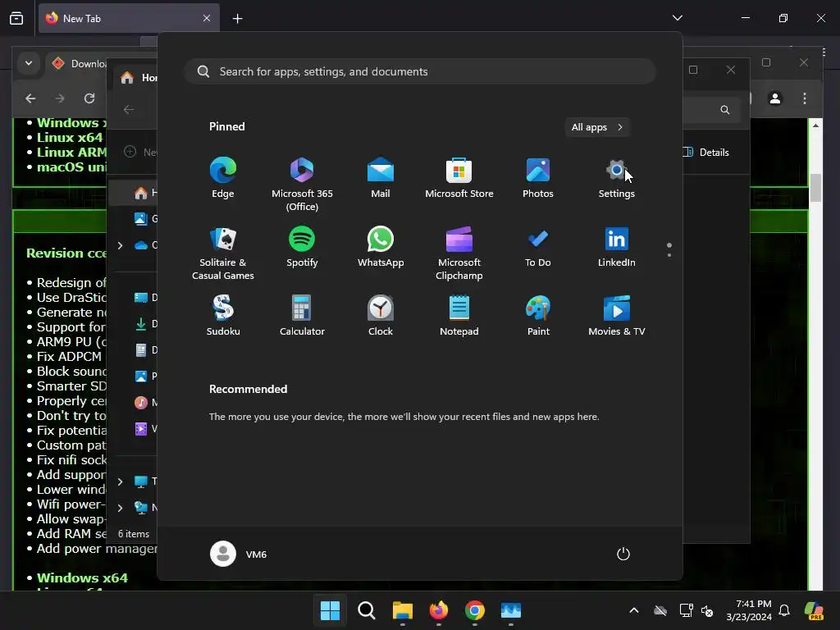Launch Sudoku
840x630 pixels.
coord(223,316)
